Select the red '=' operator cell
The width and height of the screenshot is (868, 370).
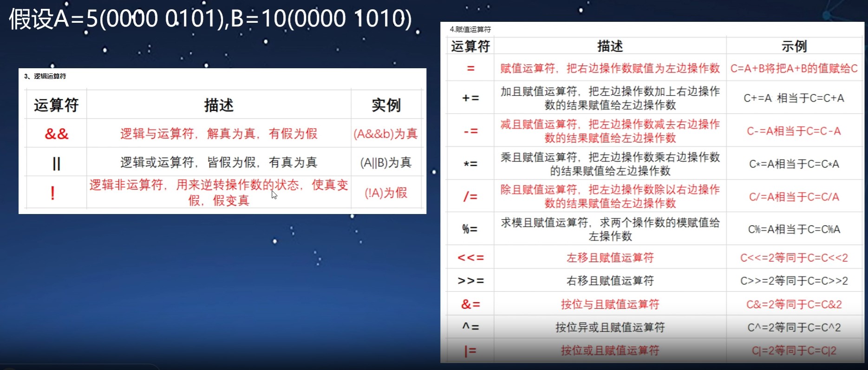[x=470, y=69]
